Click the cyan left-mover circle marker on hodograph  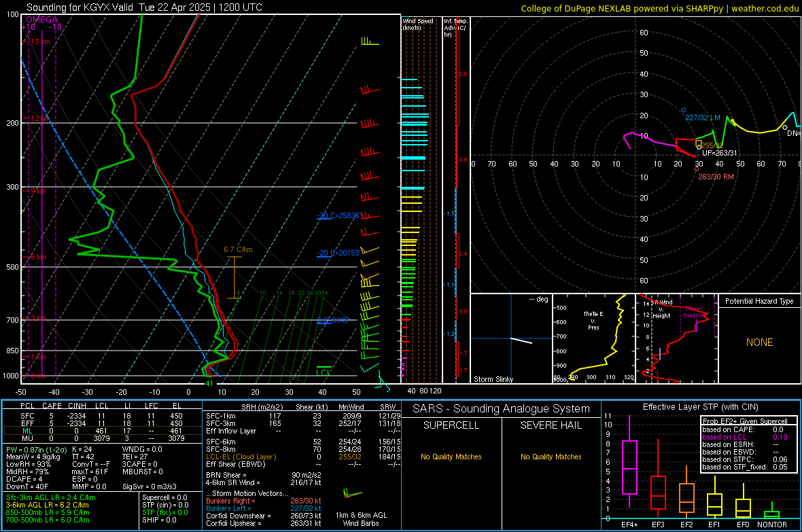pyautogui.click(x=683, y=110)
